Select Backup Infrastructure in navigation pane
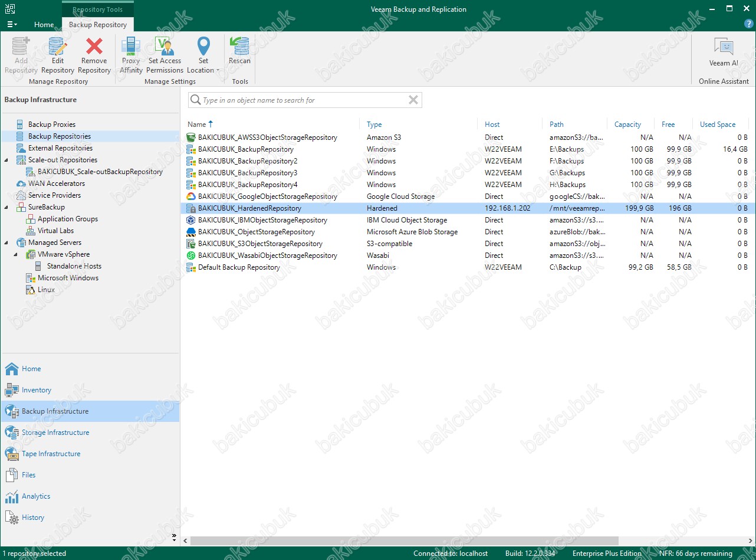 coord(90,411)
